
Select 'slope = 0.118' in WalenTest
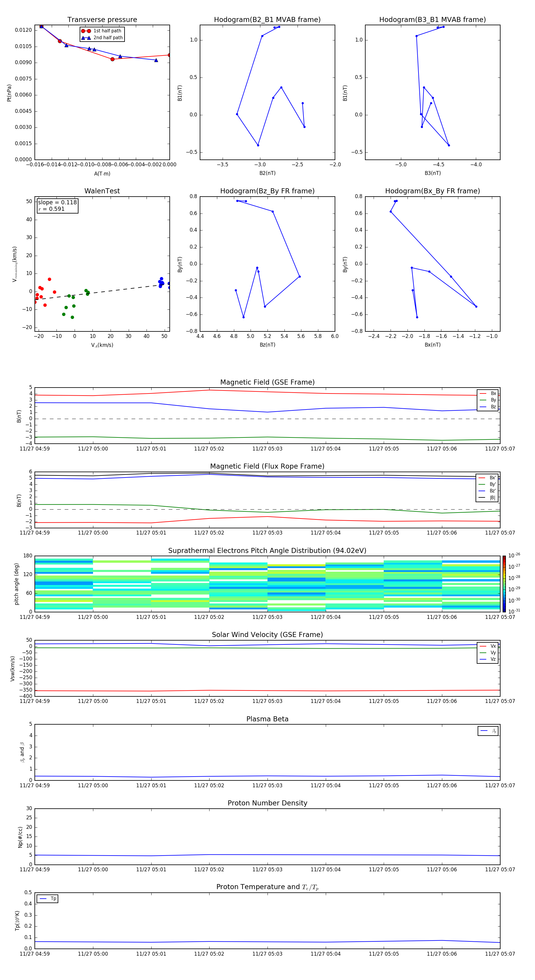tap(57, 203)
